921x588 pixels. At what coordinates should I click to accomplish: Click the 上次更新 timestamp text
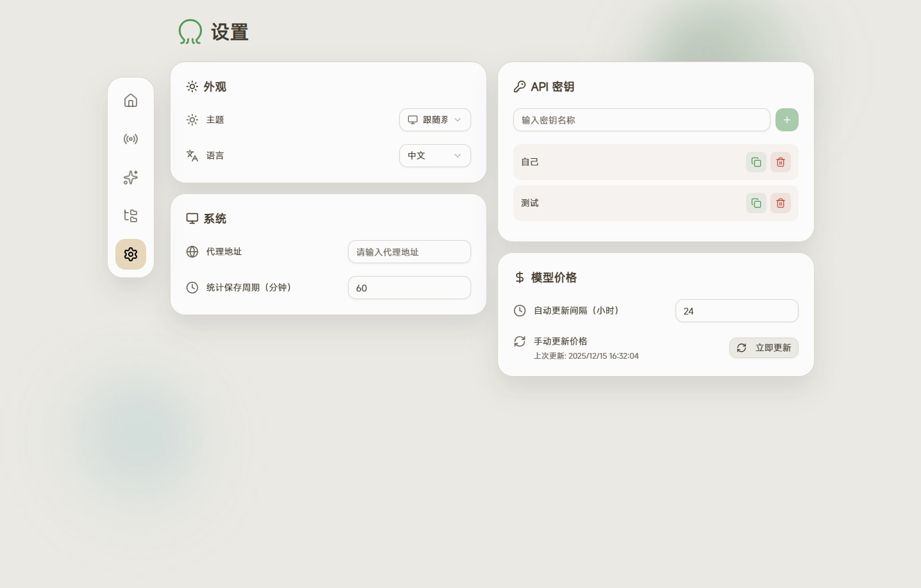click(x=586, y=356)
